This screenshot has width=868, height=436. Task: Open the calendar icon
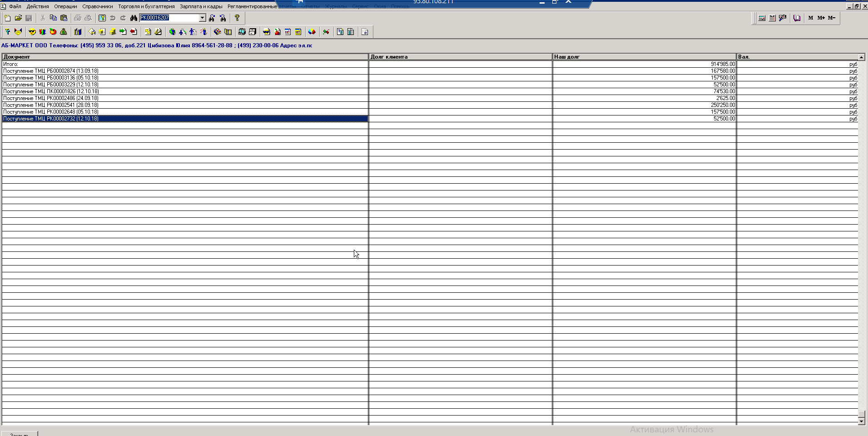(x=772, y=18)
